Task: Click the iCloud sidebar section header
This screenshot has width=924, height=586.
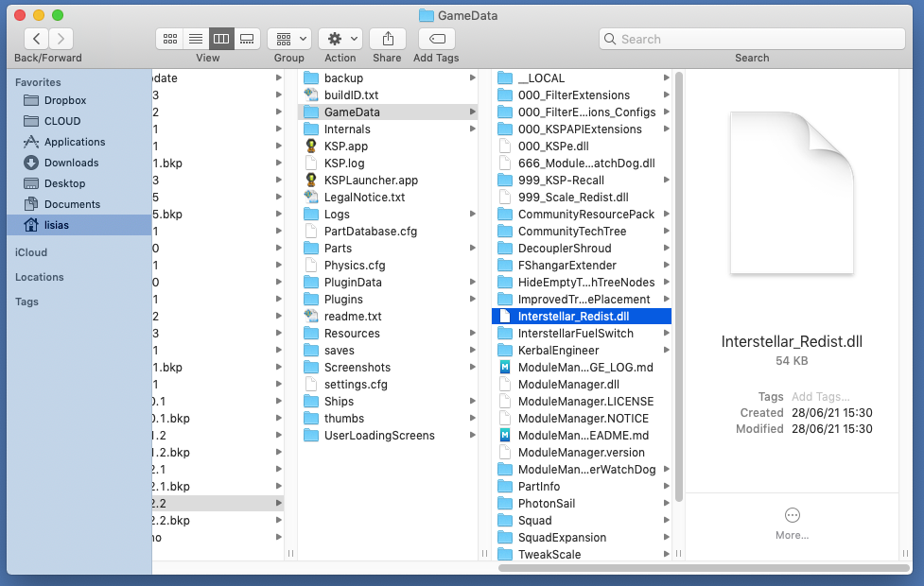Action: 31,252
